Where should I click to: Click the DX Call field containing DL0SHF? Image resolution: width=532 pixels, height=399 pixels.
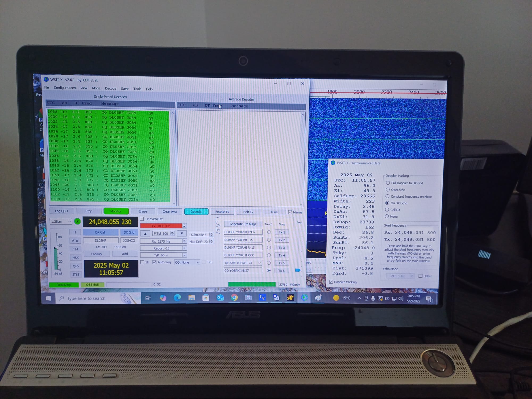tap(101, 240)
